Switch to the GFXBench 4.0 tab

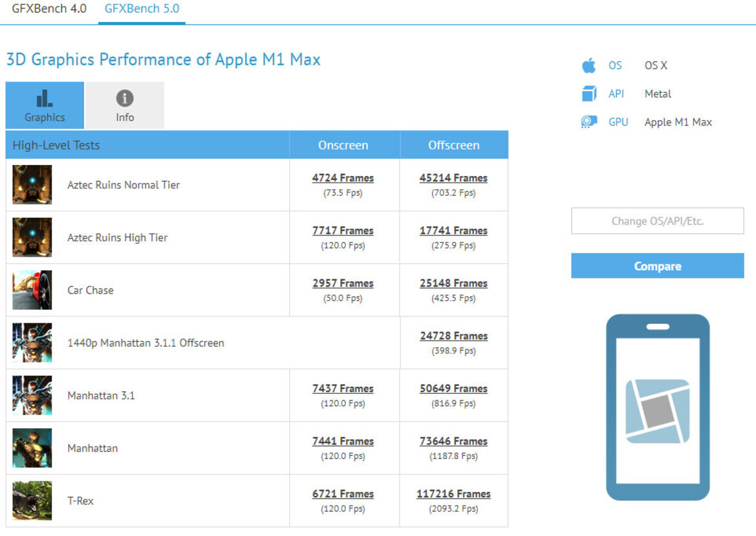tap(49, 8)
